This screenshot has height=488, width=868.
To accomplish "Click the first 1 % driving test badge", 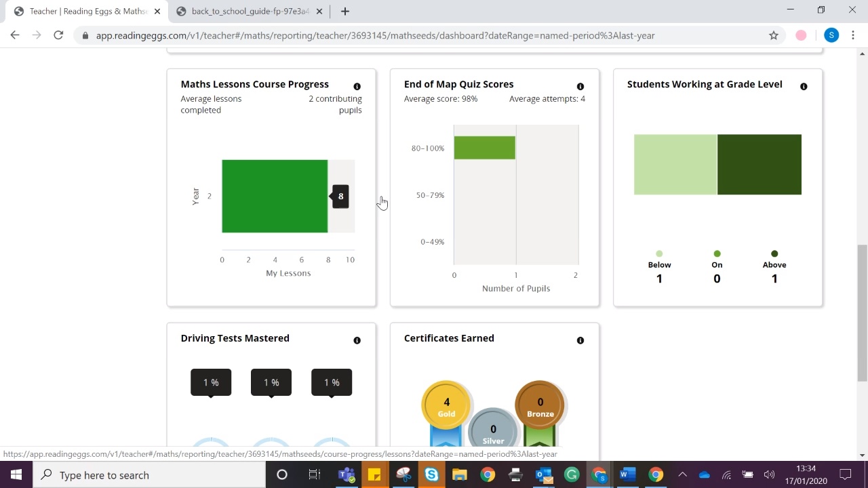I will 211,382.
